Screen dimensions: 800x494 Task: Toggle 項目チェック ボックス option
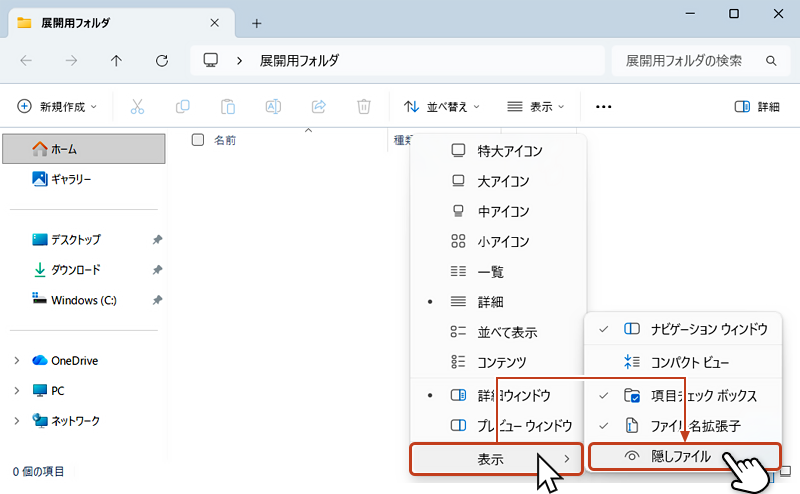tap(683, 396)
